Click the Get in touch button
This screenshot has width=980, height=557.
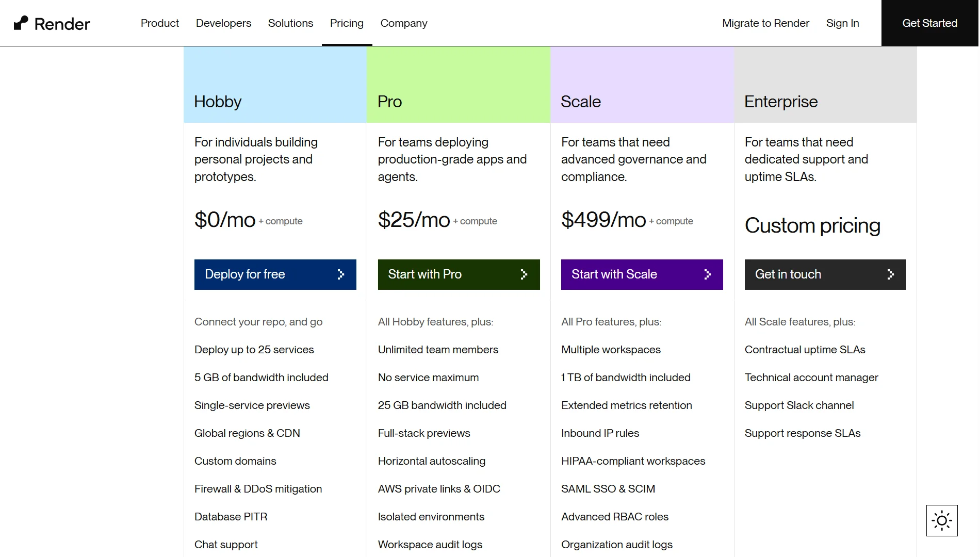pyautogui.click(x=825, y=274)
